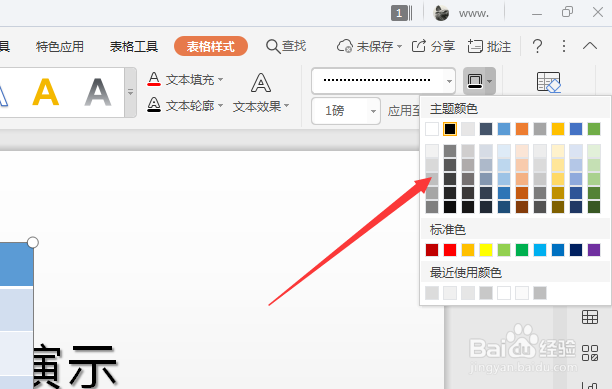612x389 pixels.
Task: Pick yellow standard color
Action: tap(486, 250)
